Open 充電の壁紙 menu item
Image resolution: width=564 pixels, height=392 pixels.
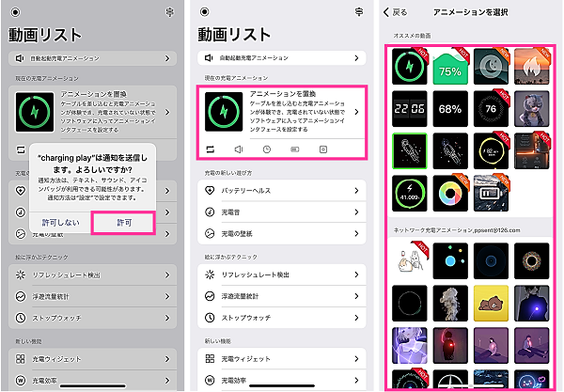282,234
